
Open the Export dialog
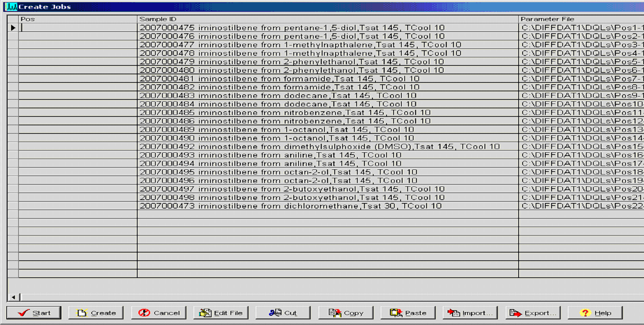(533, 313)
